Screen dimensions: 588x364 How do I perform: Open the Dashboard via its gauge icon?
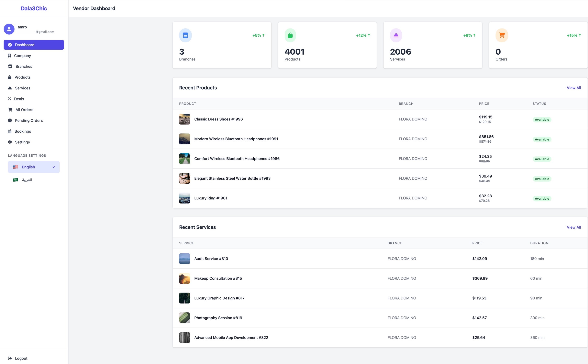point(10,45)
